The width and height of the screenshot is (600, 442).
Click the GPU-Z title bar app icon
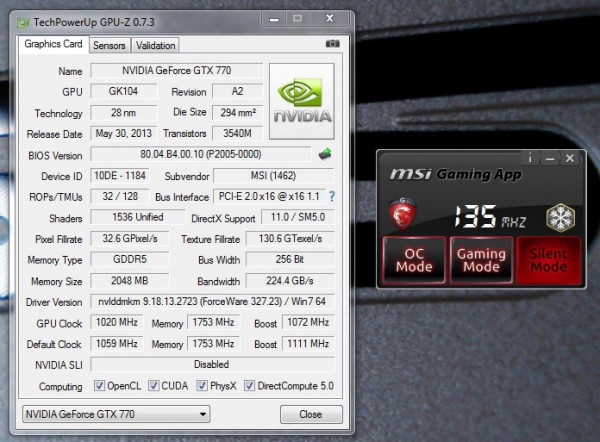23,23
